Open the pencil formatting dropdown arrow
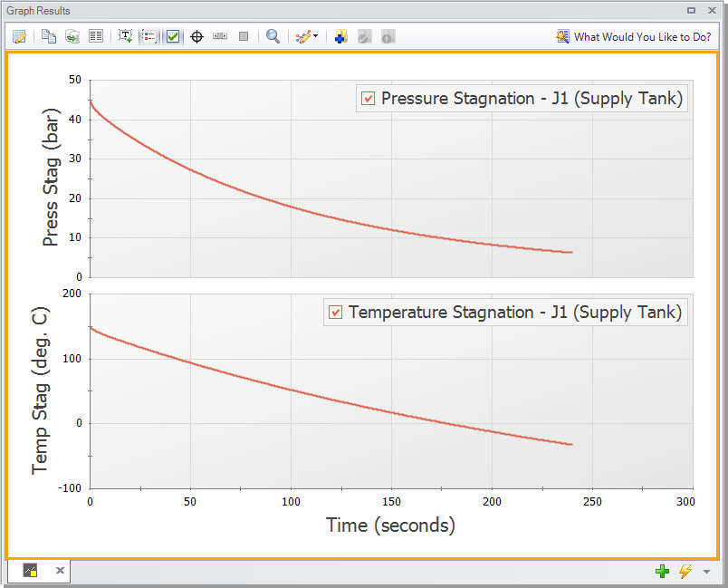Viewport: 728px width, 588px height. (x=315, y=37)
